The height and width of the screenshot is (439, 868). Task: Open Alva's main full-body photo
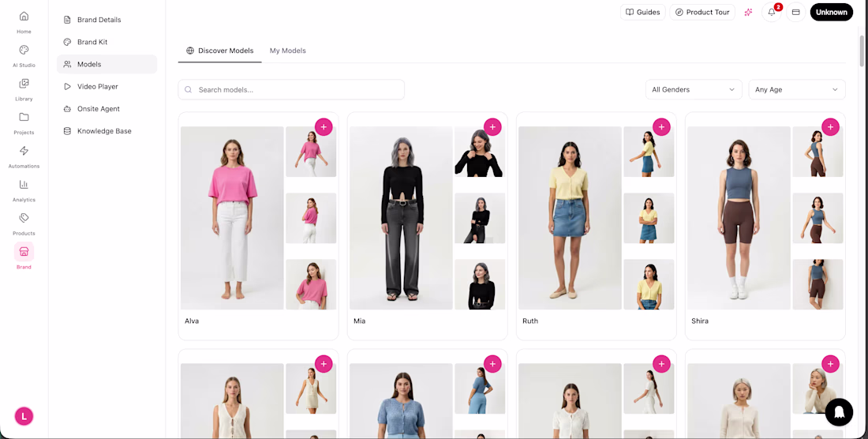coord(232,218)
